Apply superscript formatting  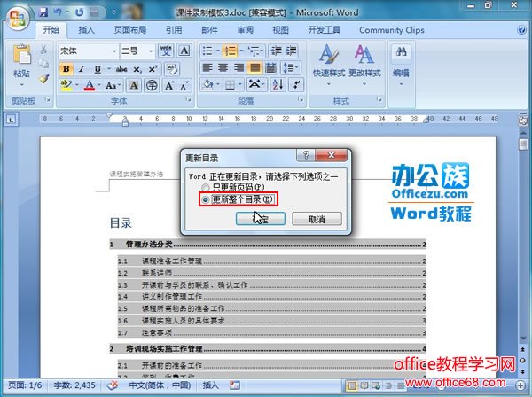point(153,69)
